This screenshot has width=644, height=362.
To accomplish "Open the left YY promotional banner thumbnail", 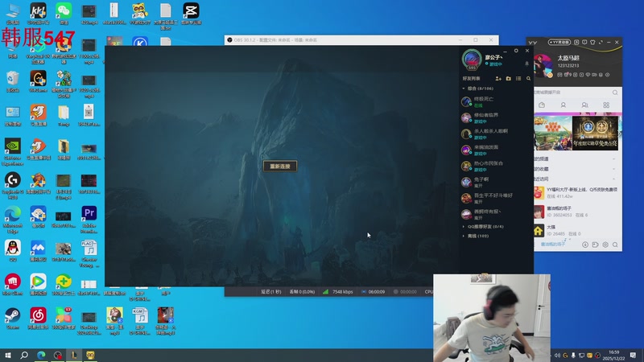I will click(x=553, y=133).
